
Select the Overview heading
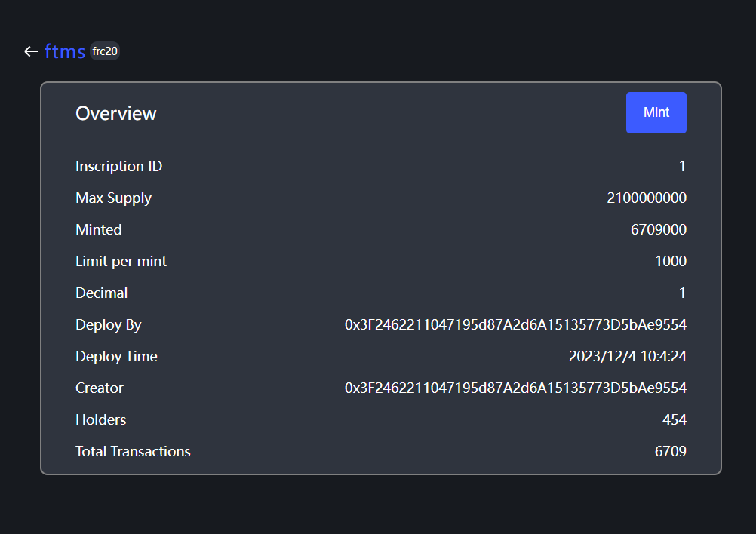coord(115,113)
